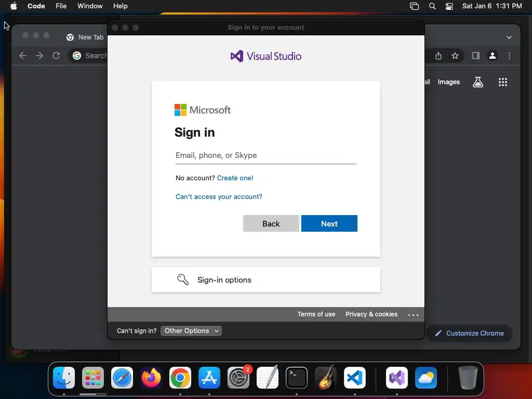Open the Apple menu
The width and height of the screenshot is (532, 399).
point(14,6)
